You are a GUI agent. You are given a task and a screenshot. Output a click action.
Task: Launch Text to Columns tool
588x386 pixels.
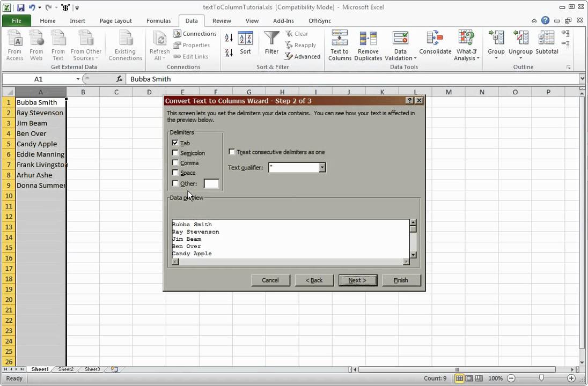coord(340,46)
